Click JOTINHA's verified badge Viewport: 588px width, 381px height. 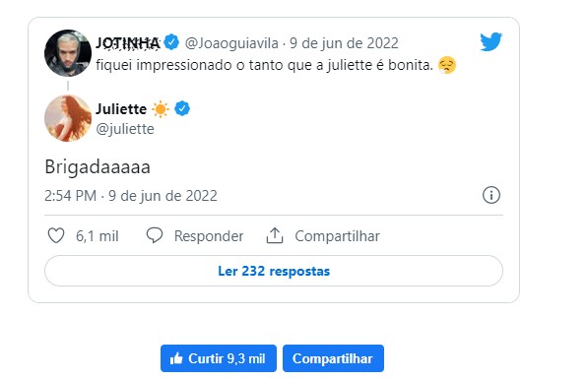click(x=171, y=42)
